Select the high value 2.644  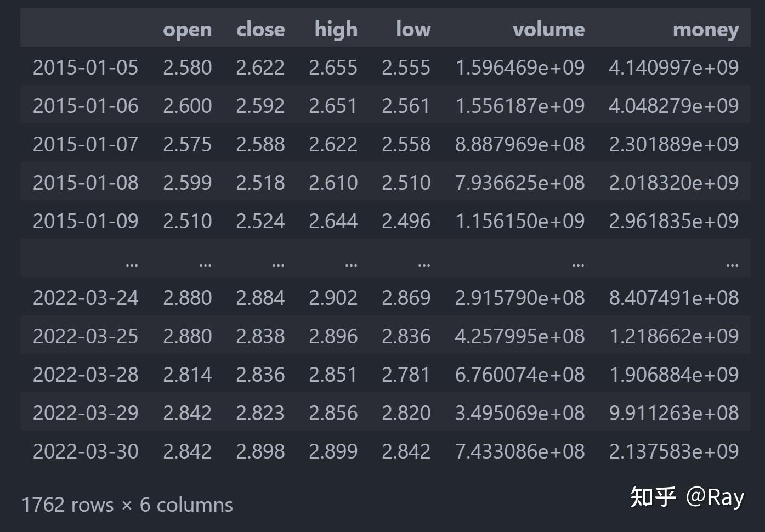tap(333, 222)
